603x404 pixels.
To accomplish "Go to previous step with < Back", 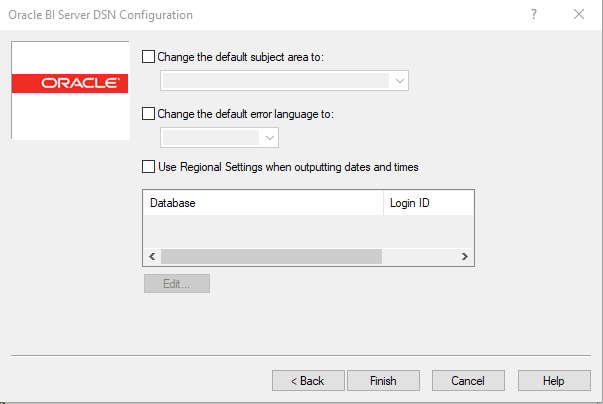I will [308, 381].
